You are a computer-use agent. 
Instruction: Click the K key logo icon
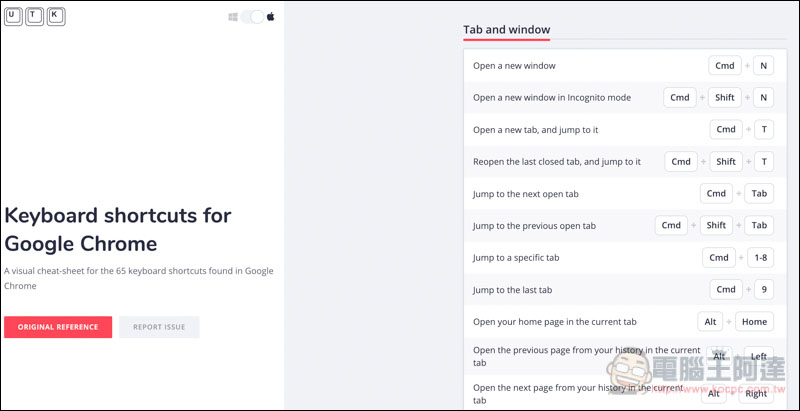(56, 16)
